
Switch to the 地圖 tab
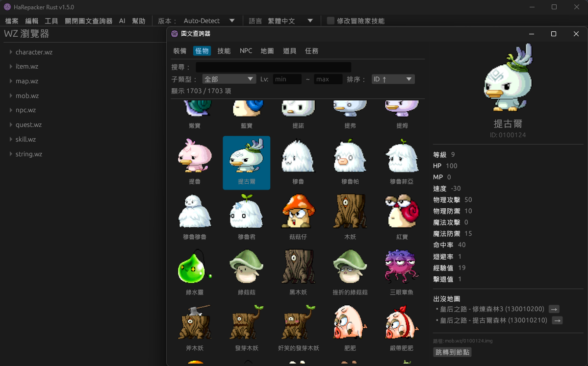(267, 50)
